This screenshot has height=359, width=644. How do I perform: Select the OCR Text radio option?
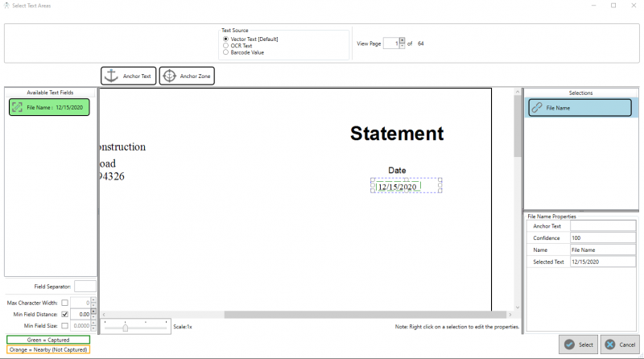tap(225, 46)
